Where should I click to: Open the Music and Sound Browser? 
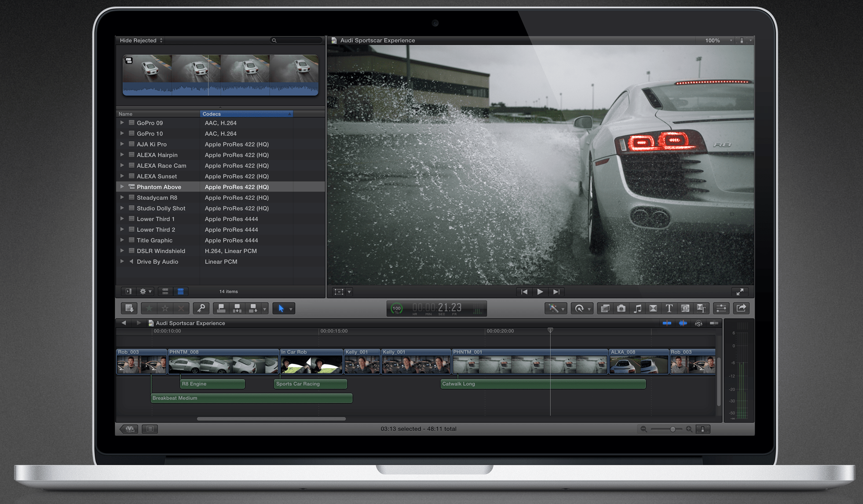(x=637, y=308)
